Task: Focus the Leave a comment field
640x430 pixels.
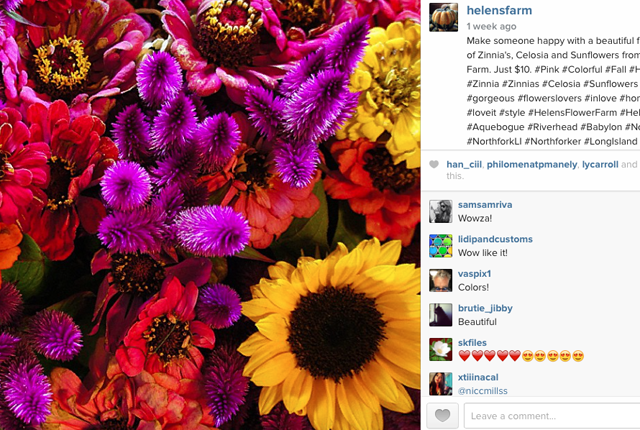Action: pyautogui.click(x=552, y=416)
